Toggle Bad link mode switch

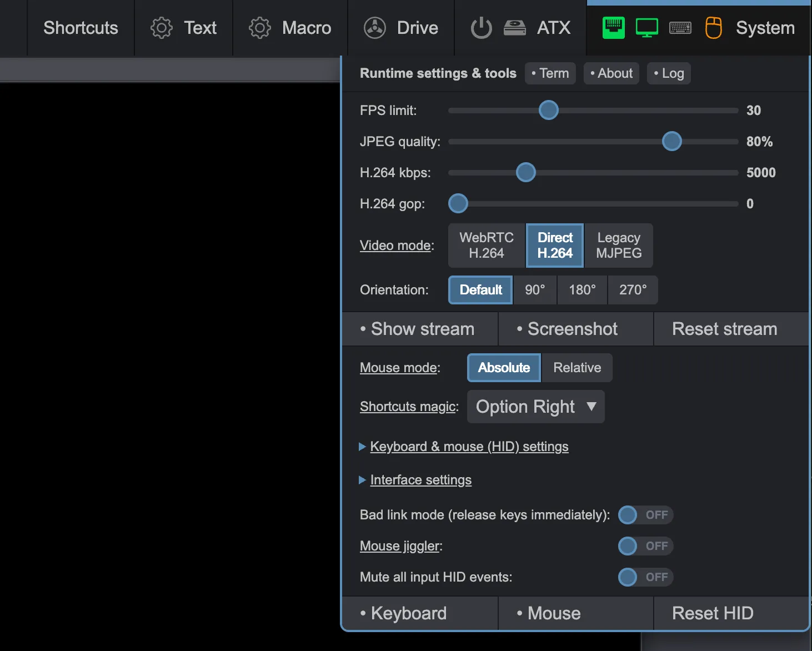pyautogui.click(x=645, y=515)
